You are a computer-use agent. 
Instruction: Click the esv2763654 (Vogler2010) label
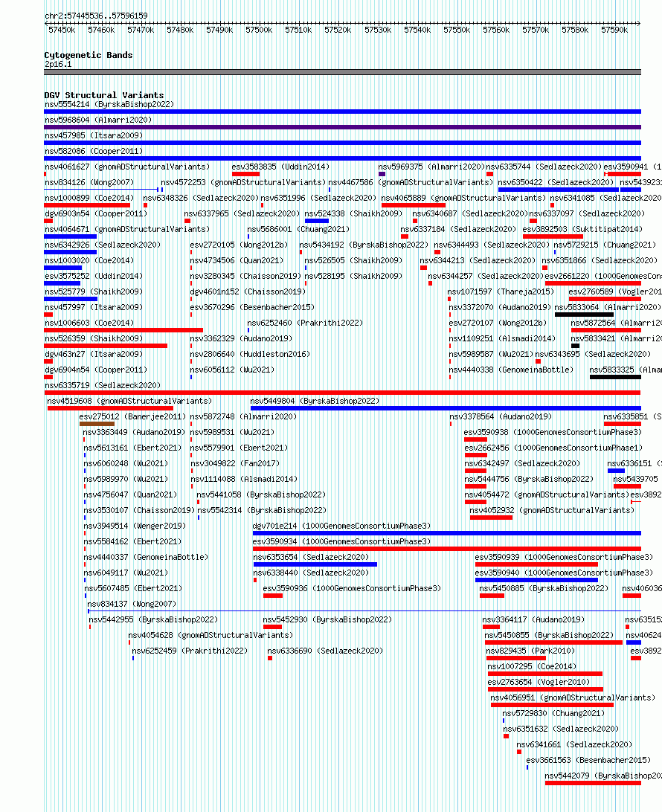[x=539, y=682]
